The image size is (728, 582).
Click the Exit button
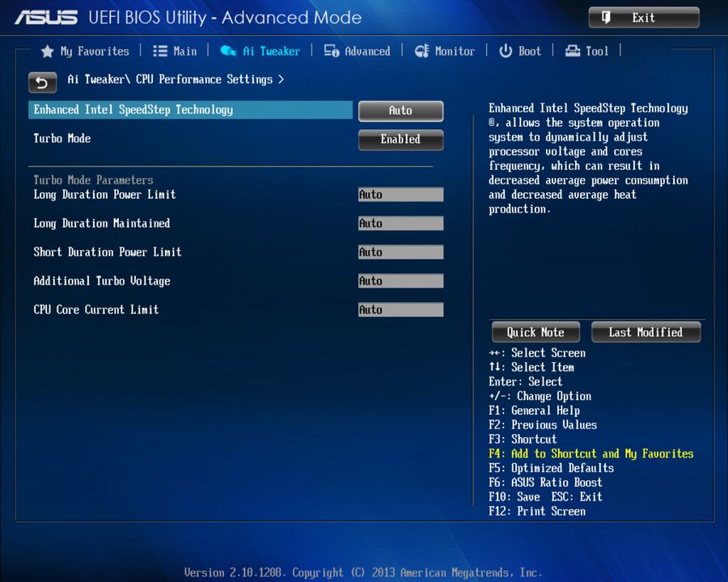point(644,17)
